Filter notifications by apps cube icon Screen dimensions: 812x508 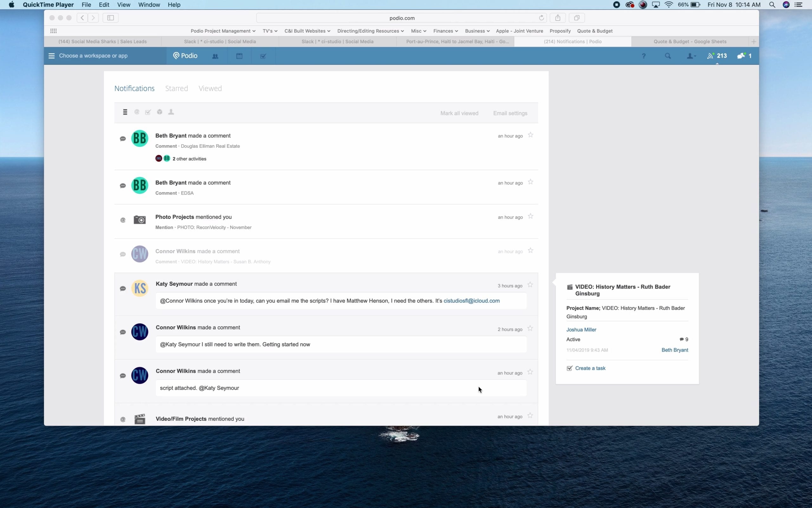point(160,112)
